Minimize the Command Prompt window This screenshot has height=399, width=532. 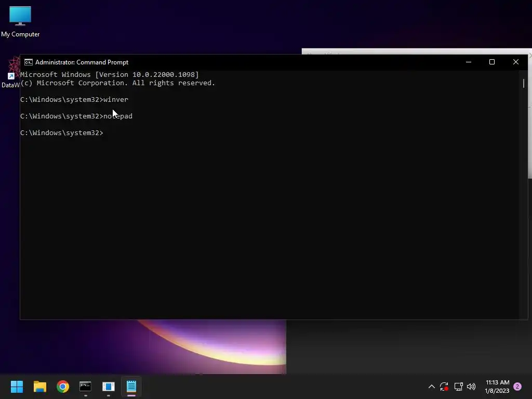click(x=469, y=62)
